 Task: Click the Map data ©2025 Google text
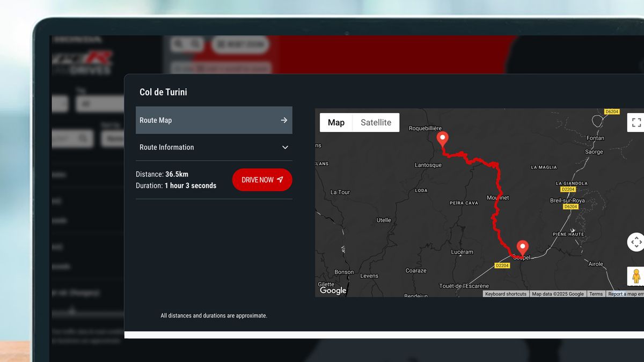[558, 294]
